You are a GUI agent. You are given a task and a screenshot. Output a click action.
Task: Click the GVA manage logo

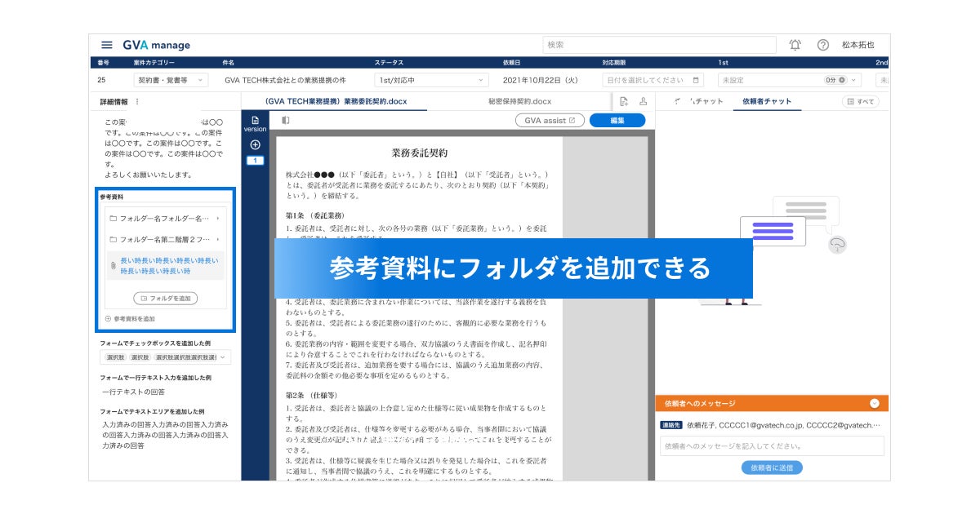tap(156, 45)
